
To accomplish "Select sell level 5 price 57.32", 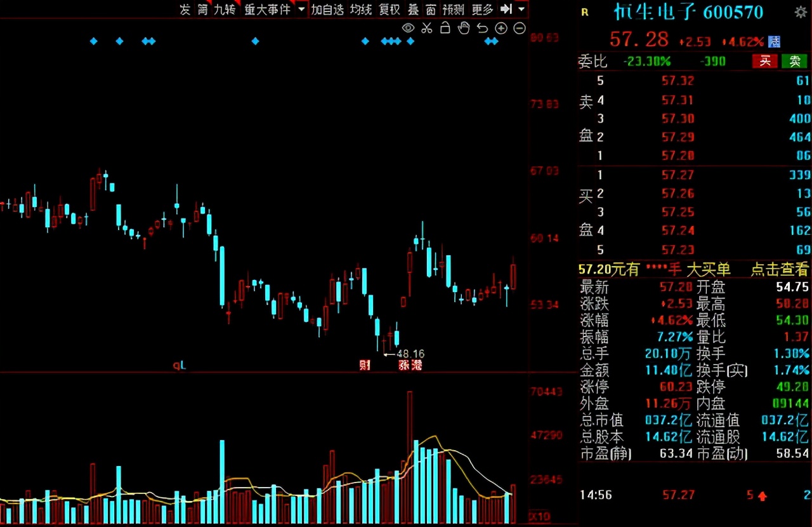I will (678, 81).
